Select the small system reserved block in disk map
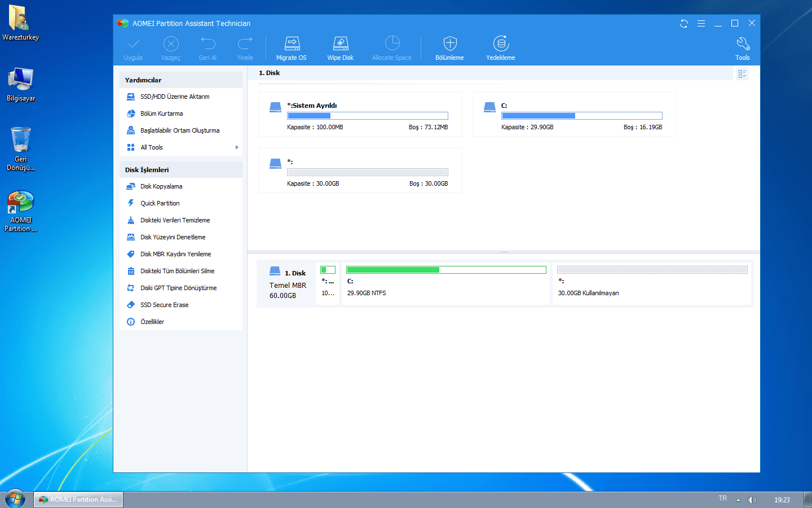Screen dimensions: 812x508 coord(328,283)
